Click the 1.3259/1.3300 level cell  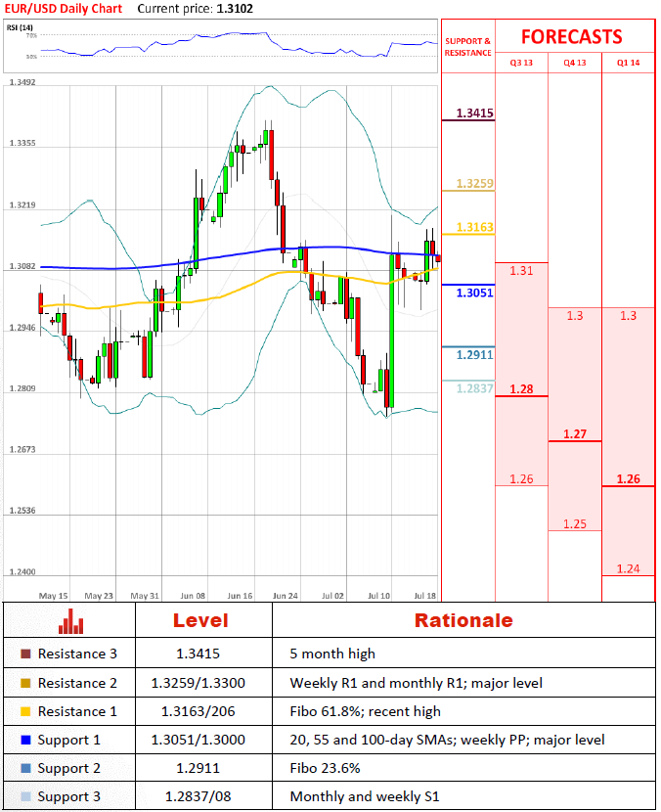click(x=198, y=683)
